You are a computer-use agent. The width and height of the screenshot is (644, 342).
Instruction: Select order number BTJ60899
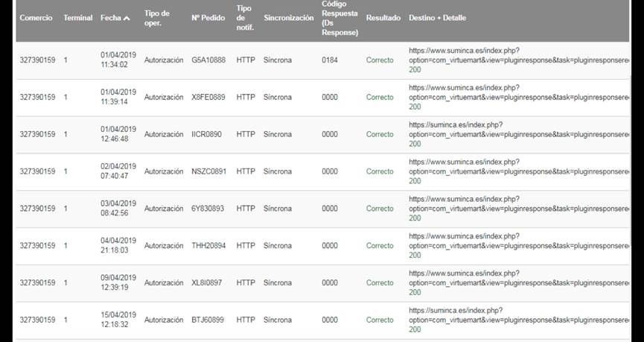point(208,320)
